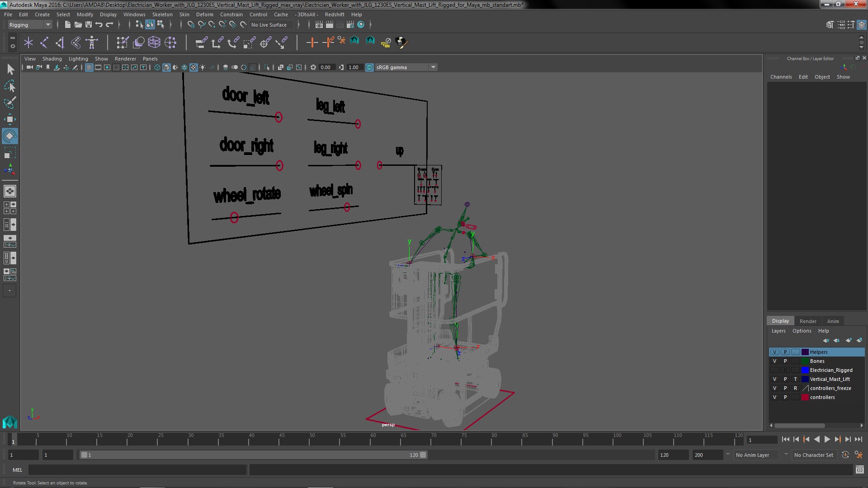Screen dimensions: 868x488
Task: Click the timeline range slider bar
Action: (253, 455)
